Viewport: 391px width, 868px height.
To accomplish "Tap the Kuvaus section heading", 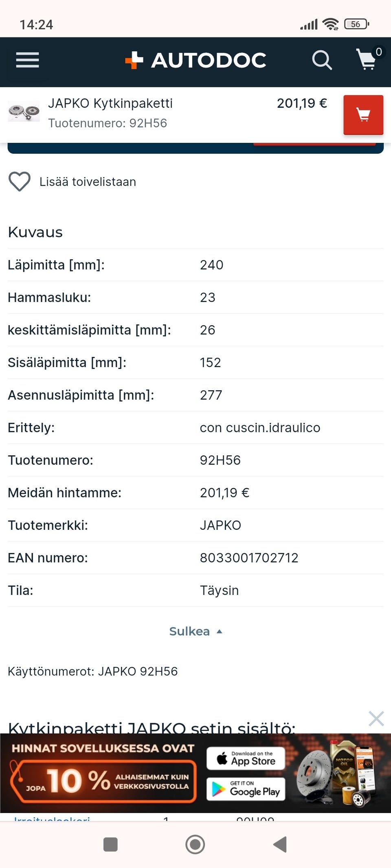I will (35, 232).
